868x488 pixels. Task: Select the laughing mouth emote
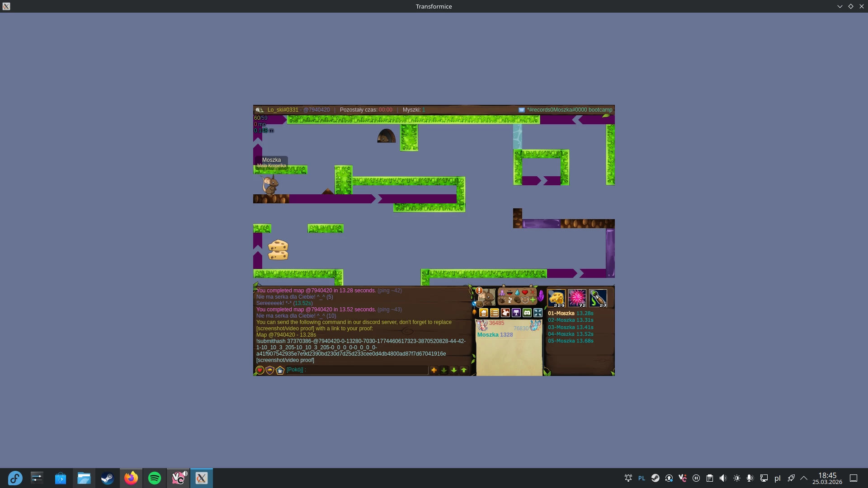509,292
